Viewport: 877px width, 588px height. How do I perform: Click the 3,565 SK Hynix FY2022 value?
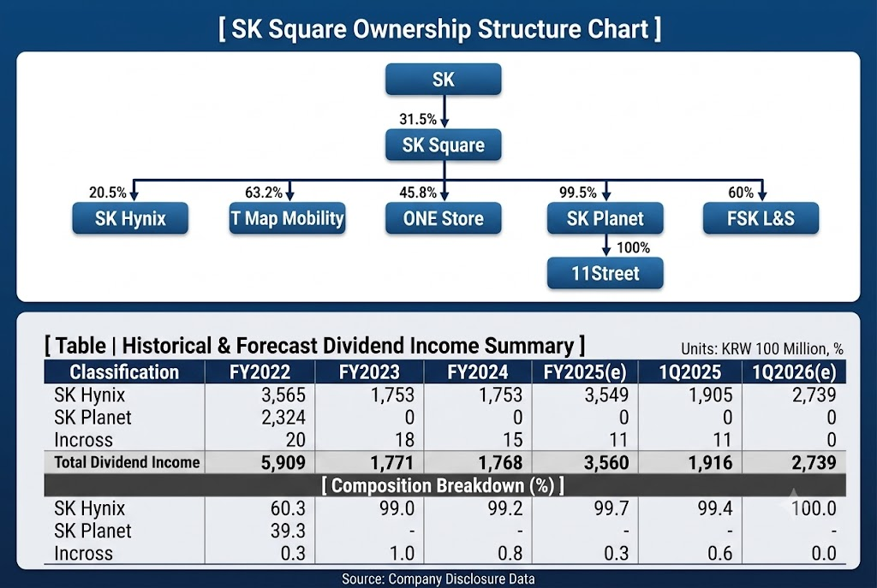(283, 395)
